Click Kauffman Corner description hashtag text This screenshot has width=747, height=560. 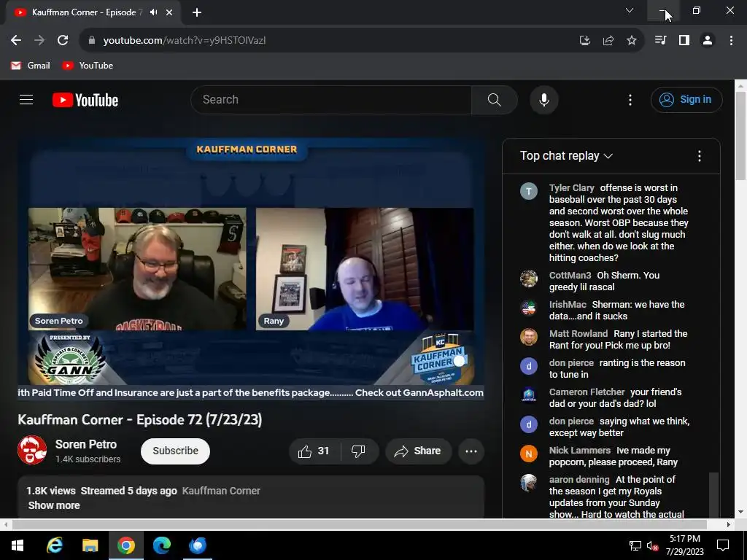click(x=221, y=491)
